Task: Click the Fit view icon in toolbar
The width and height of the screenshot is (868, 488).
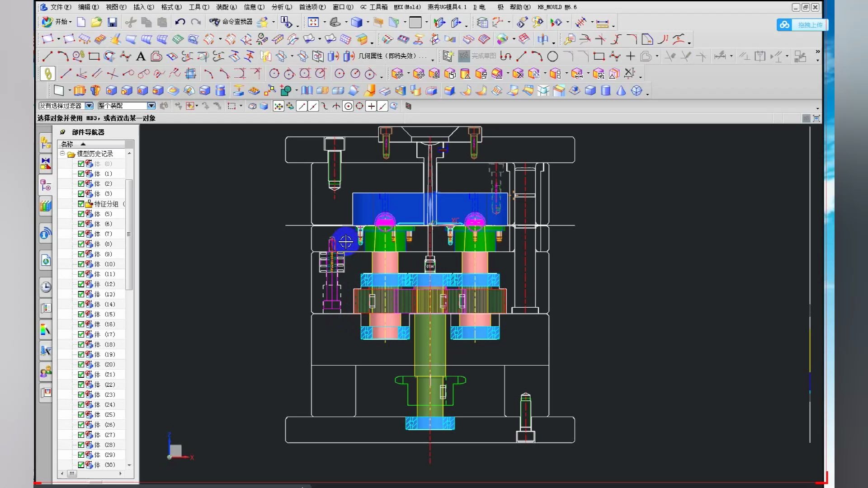Action: [x=313, y=22]
